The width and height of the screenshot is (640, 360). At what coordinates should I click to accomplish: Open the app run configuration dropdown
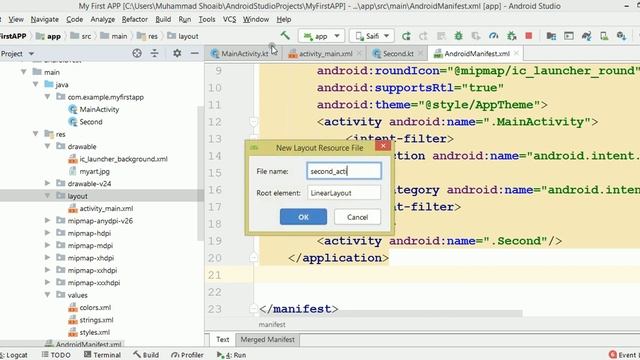(321, 36)
